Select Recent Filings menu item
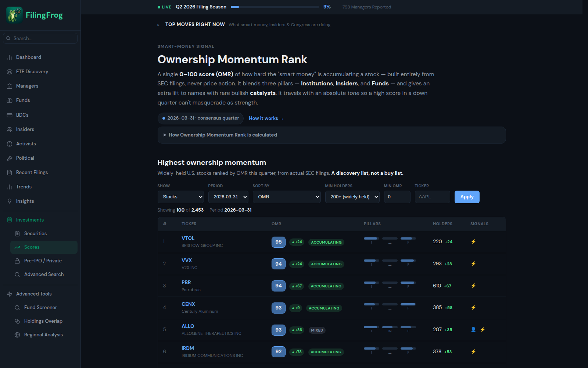The width and height of the screenshot is (588, 368). (x=40, y=173)
